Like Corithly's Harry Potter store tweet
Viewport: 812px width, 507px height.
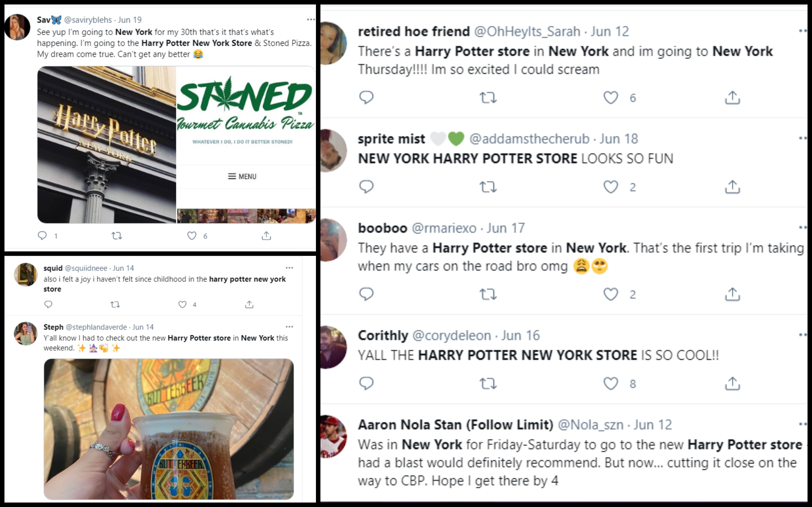coord(610,384)
